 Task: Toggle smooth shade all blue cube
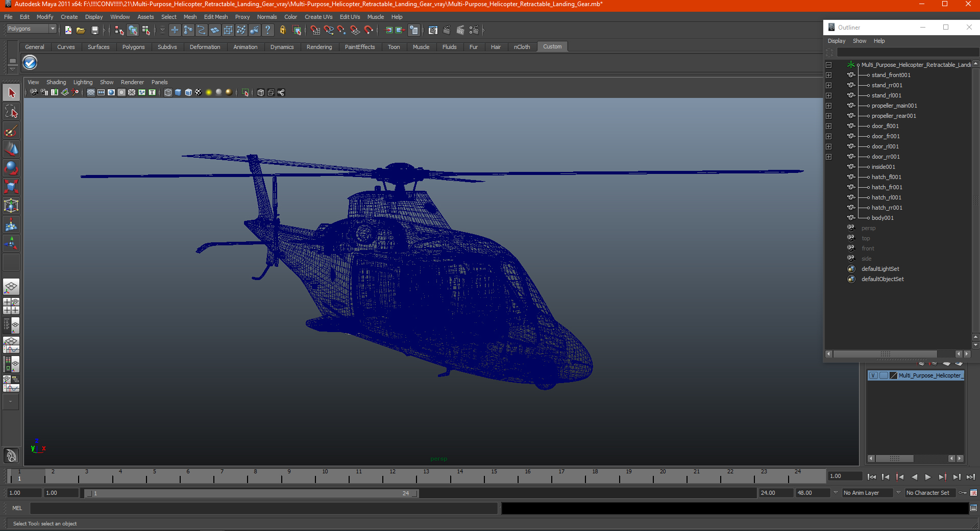tap(178, 92)
